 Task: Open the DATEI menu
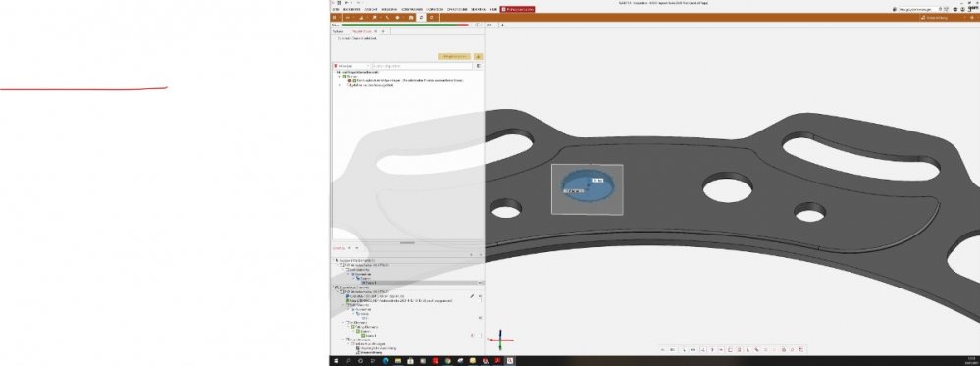click(336, 10)
